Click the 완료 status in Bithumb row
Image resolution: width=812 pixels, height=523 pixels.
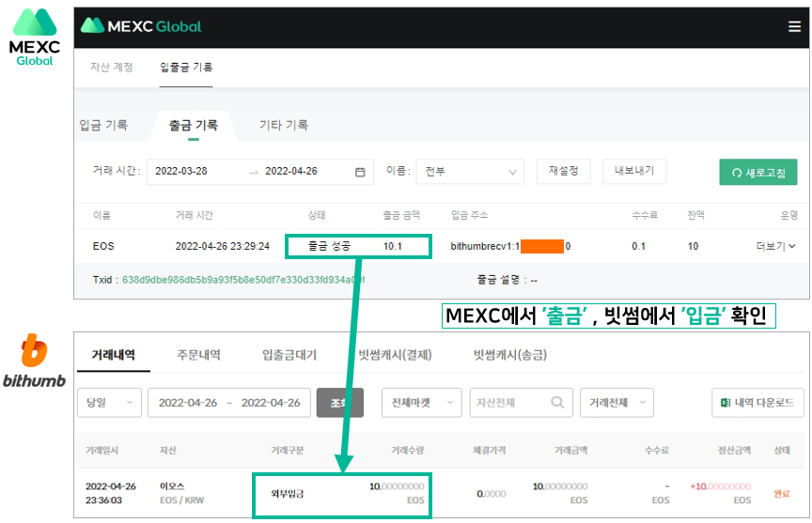pos(782,494)
